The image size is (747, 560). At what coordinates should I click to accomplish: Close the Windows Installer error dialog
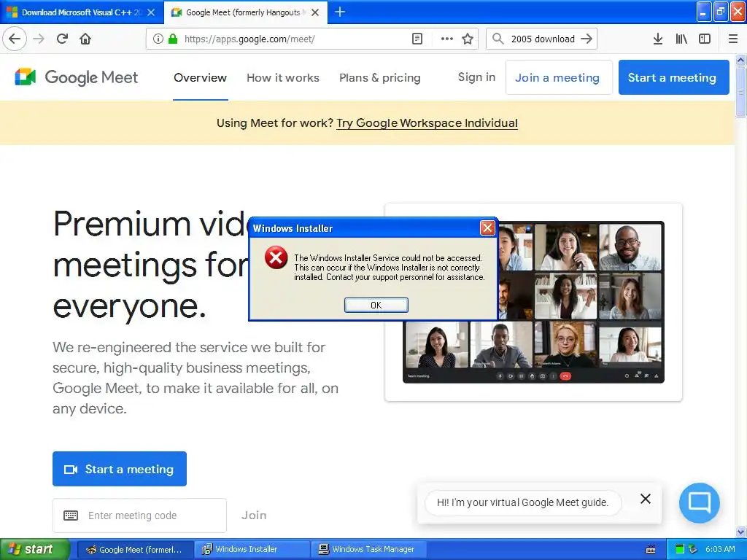487,228
